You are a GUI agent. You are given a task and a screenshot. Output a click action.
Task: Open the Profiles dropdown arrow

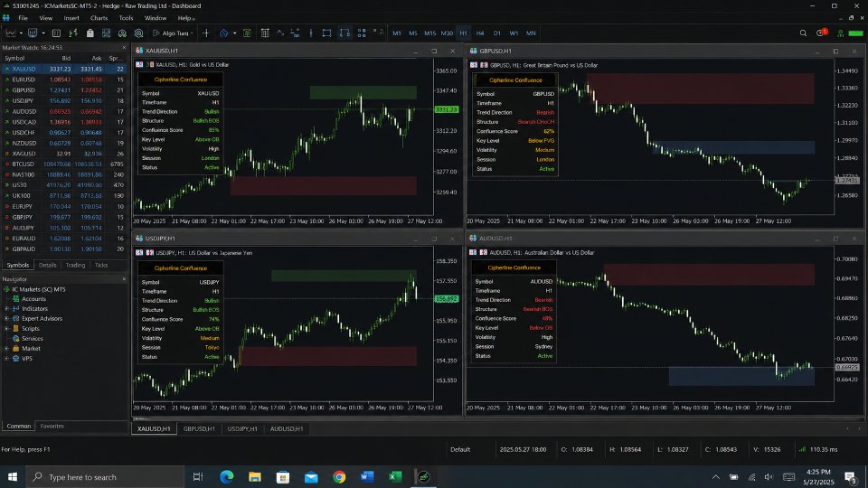(43, 33)
